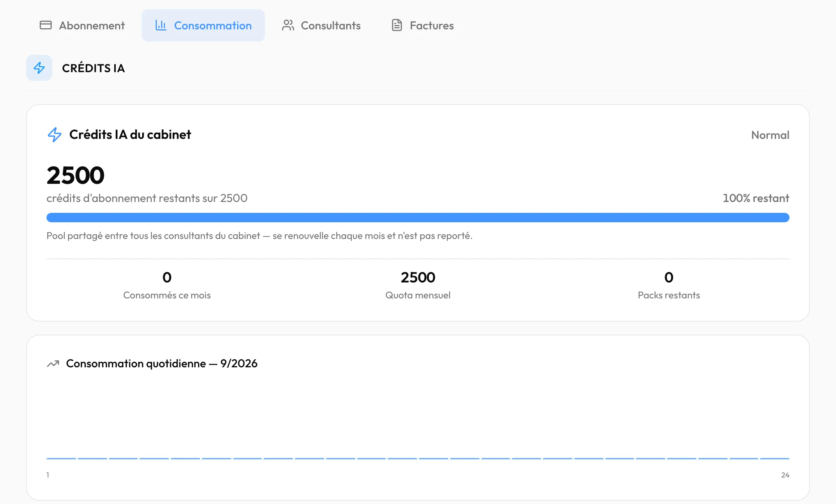Open the Abonnement tab
Image resolution: width=836 pixels, height=504 pixels.
click(82, 25)
